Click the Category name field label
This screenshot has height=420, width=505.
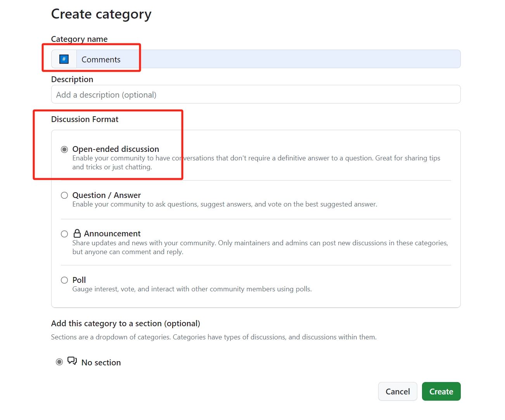click(79, 39)
